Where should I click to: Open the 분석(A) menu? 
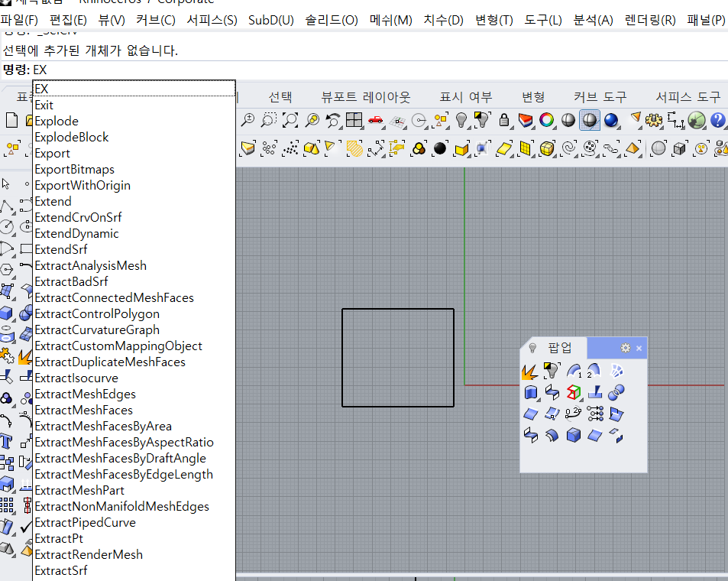click(593, 20)
